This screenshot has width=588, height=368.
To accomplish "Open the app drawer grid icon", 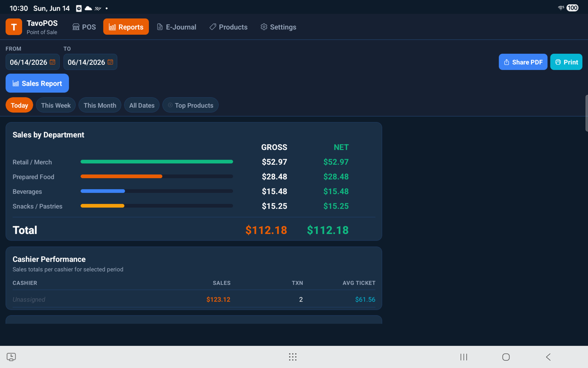I will coord(293,357).
